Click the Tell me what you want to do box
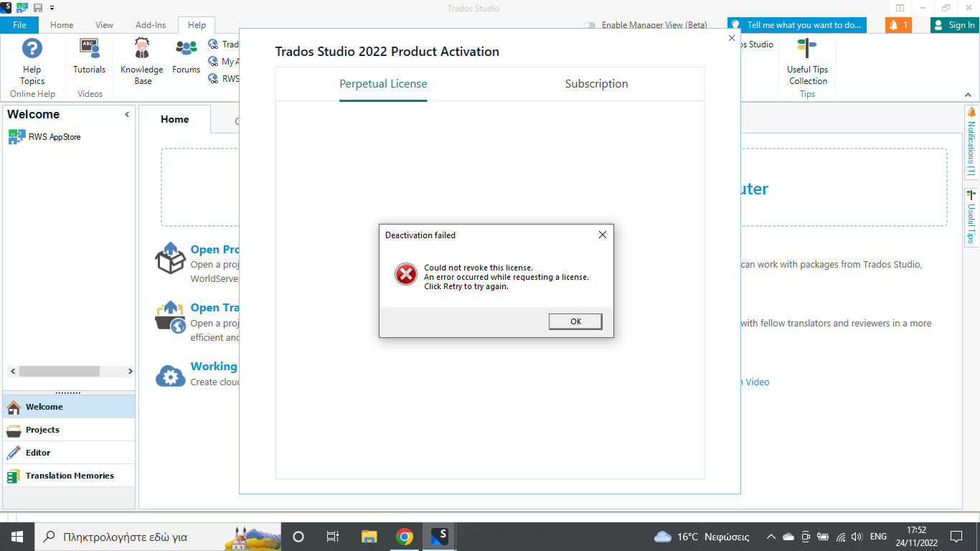Image resolution: width=980 pixels, height=551 pixels. pos(796,25)
